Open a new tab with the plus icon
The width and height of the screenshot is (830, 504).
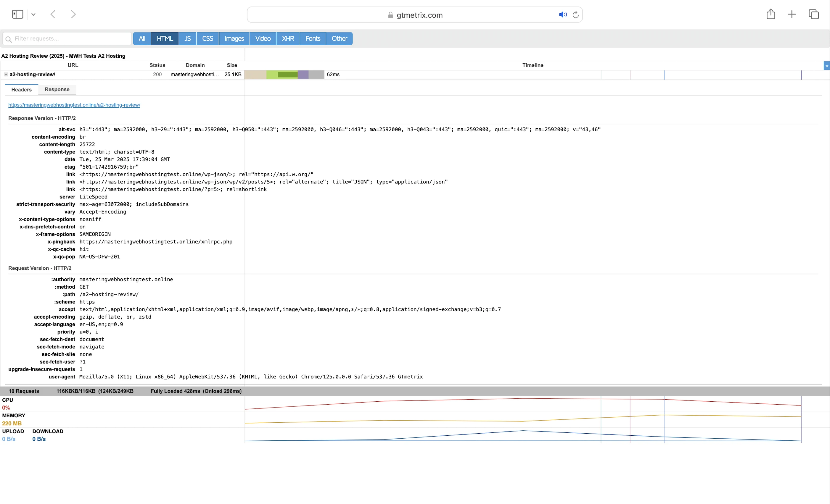792,14
